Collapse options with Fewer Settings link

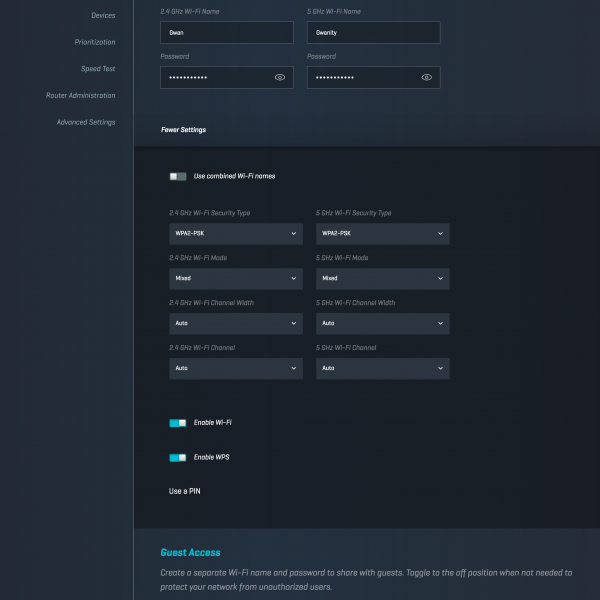[x=183, y=130]
